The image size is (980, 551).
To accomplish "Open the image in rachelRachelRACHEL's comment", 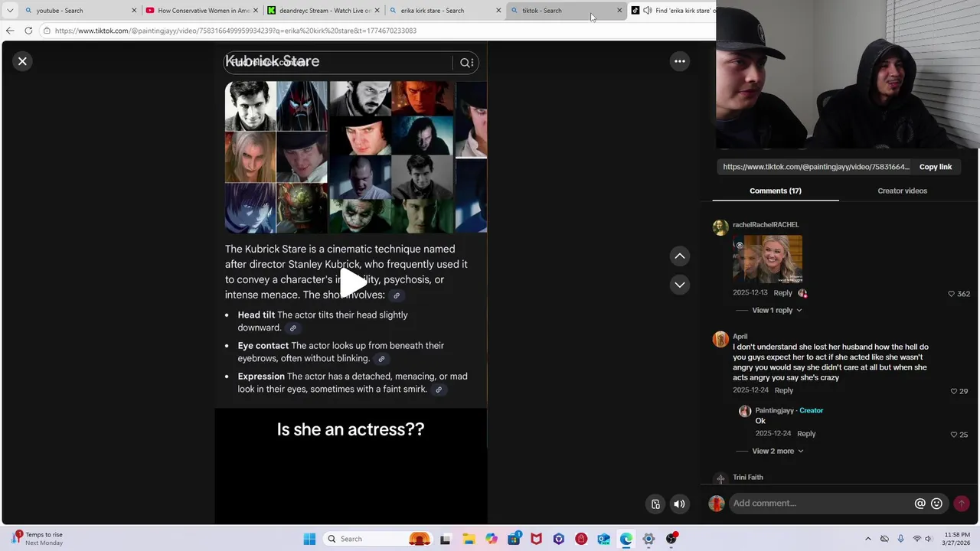I will [x=767, y=259].
